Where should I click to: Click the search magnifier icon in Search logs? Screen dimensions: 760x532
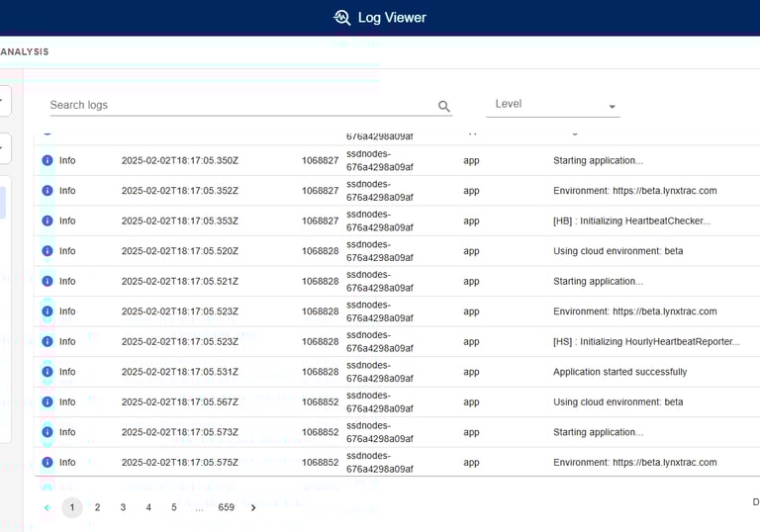point(444,106)
